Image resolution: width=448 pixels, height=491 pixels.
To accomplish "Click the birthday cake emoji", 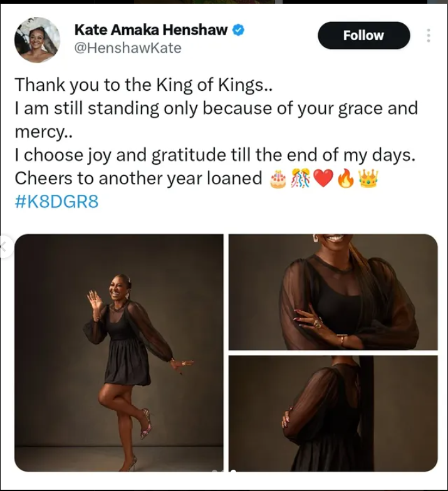I will [278, 179].
